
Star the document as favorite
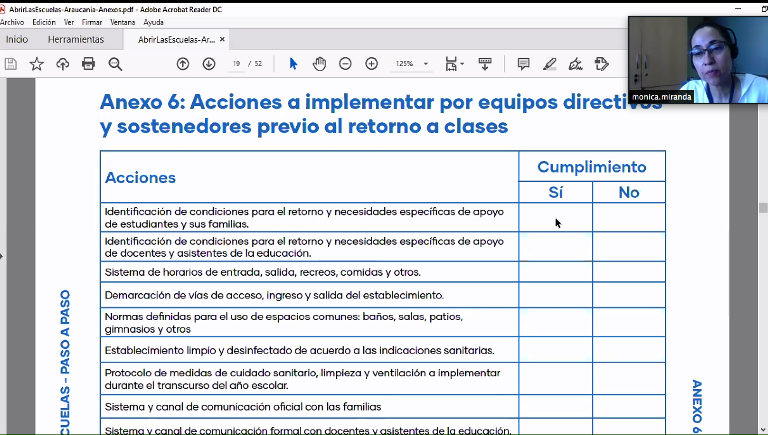pyautogui.click(x=37, y=64)
